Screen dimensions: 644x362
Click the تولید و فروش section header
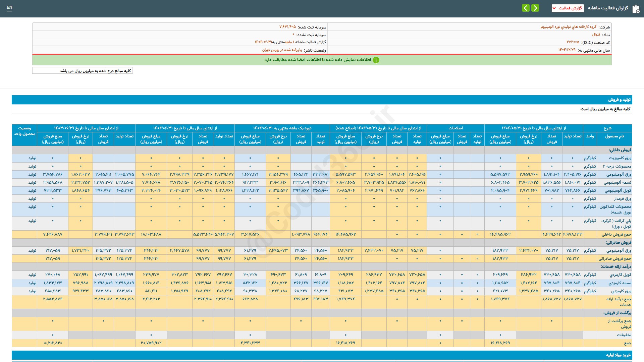(619, 100)
